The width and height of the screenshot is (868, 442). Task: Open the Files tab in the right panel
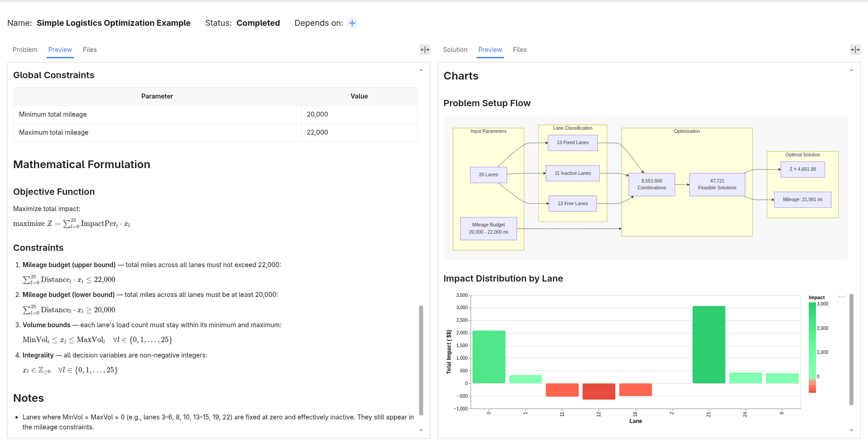(x=520, y=50)
